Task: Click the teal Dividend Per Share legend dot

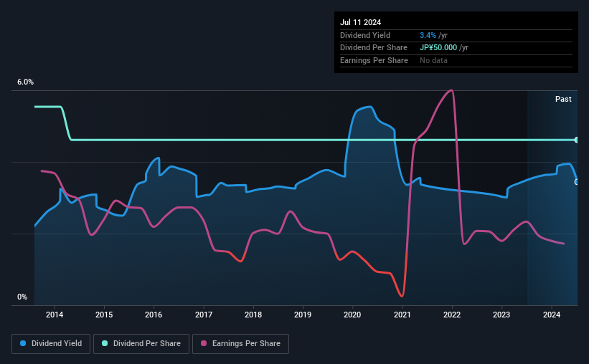Action: (x=105, y=343)
